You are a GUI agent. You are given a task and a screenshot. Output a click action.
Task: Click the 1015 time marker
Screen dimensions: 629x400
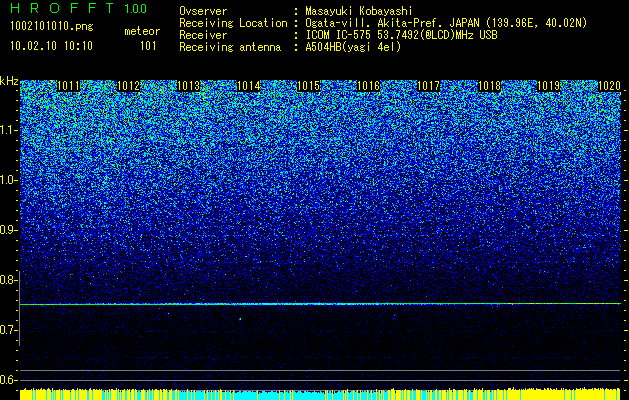tap(308, 86)
